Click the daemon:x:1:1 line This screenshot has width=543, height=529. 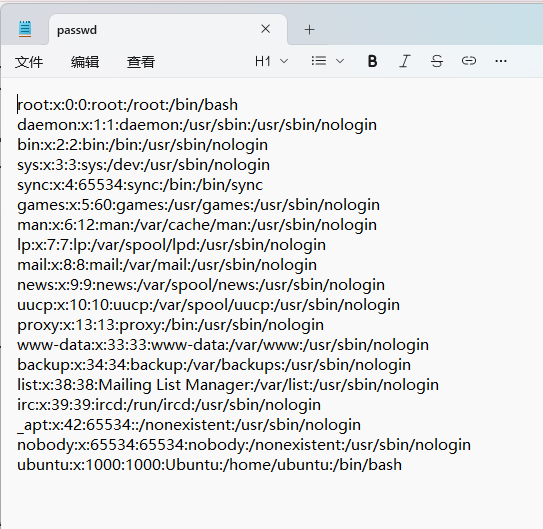197,125
